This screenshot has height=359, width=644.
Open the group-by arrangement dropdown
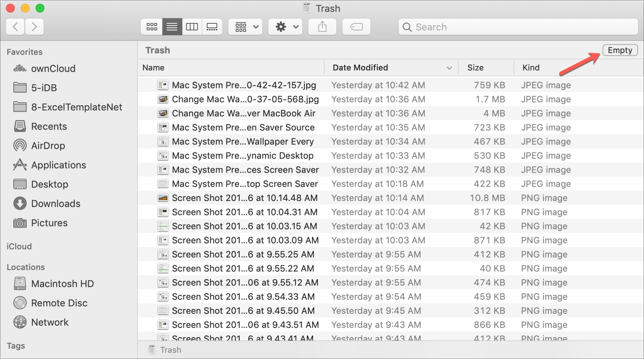click(x=245, y=27)
